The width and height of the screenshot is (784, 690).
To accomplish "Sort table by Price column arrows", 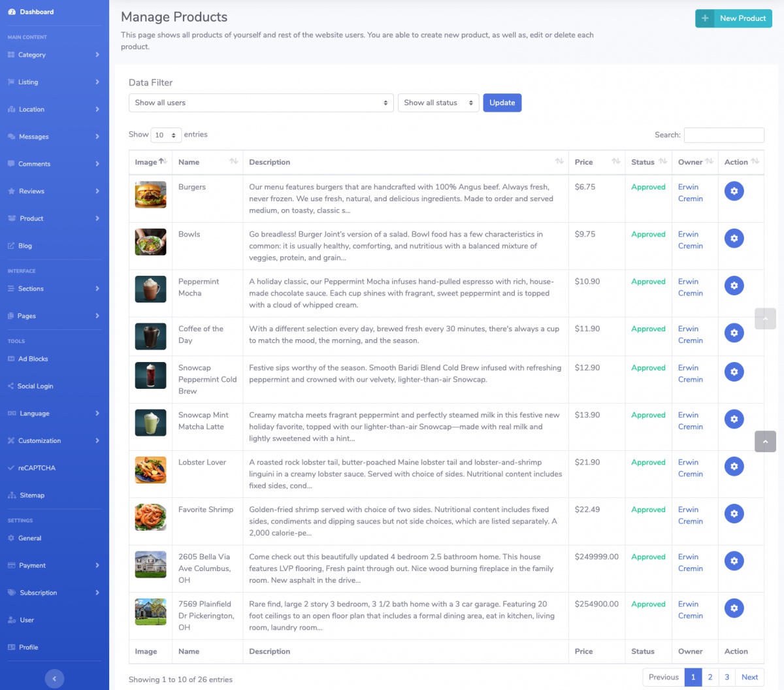I will point(615,161).
